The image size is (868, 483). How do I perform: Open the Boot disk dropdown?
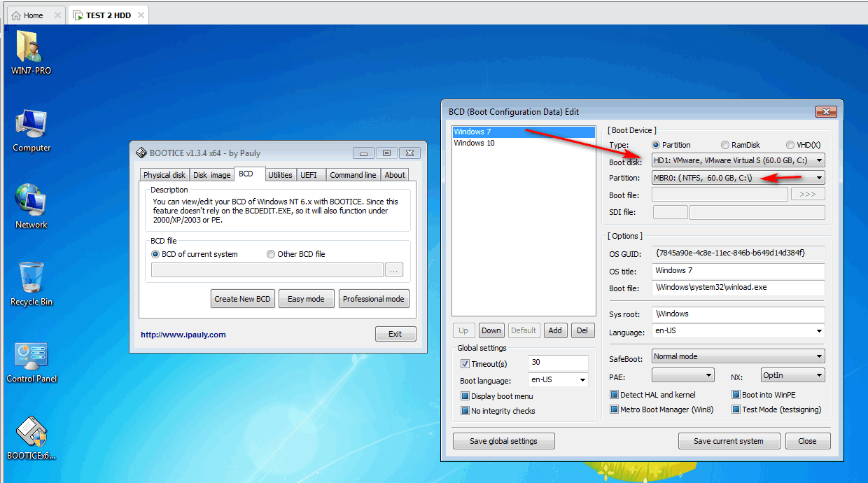(738, 160)
